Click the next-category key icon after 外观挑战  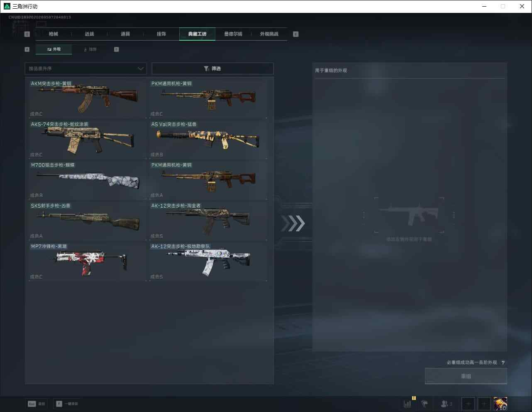pos(295,34)
